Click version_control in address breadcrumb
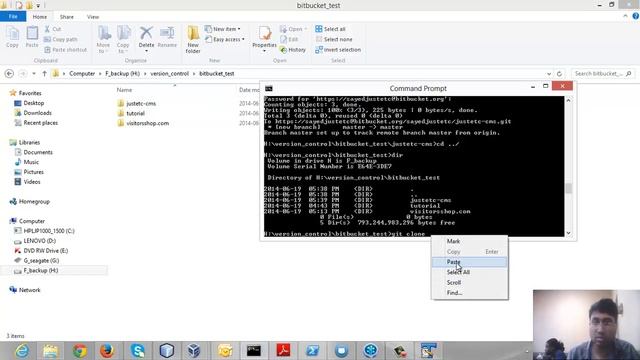Screen dimensions: 640x360 pos(169,73)
